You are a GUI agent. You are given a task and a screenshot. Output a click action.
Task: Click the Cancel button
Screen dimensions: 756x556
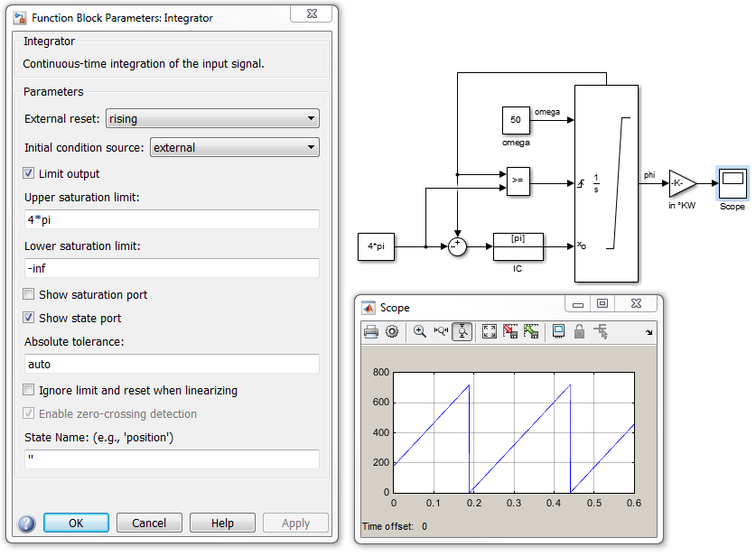(149, 524)
